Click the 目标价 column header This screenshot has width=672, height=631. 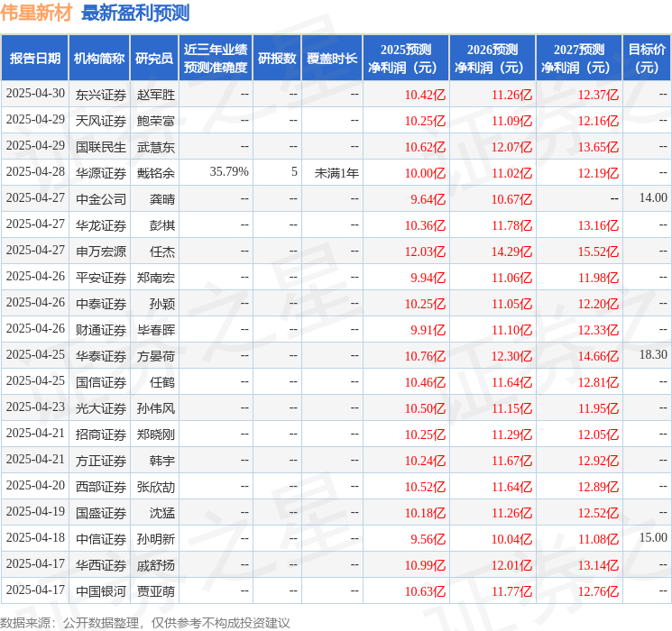[647, 59]
